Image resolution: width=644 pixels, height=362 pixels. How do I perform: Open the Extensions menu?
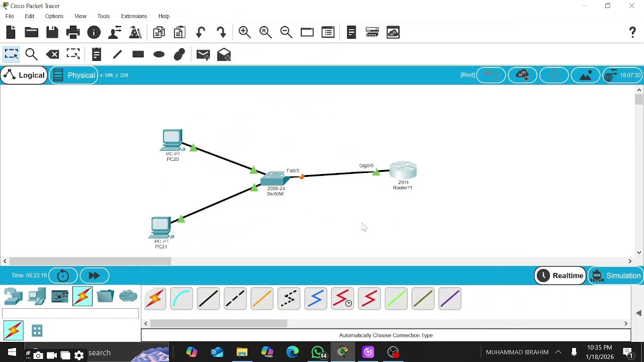point(134,16)
